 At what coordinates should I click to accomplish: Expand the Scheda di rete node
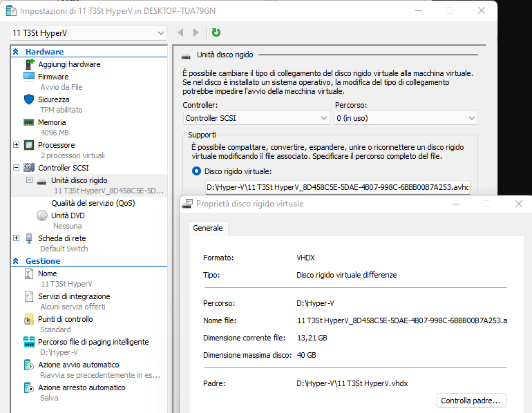click(x=17, y=238)
